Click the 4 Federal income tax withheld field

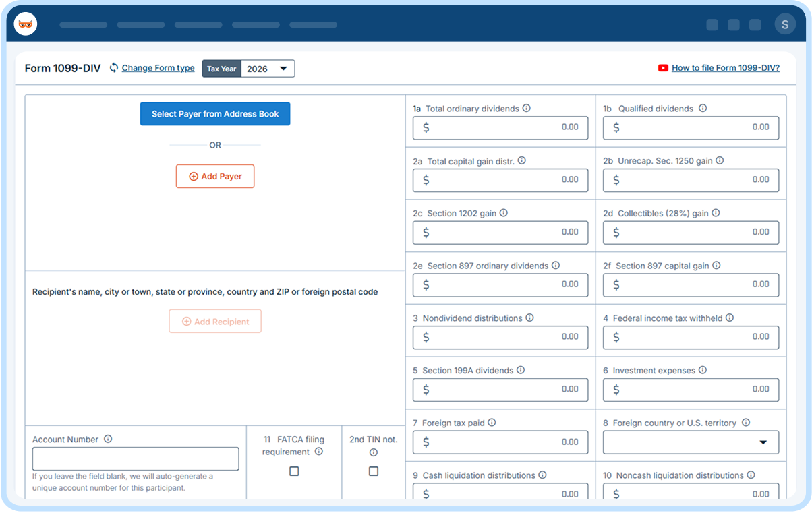point(691,337)
